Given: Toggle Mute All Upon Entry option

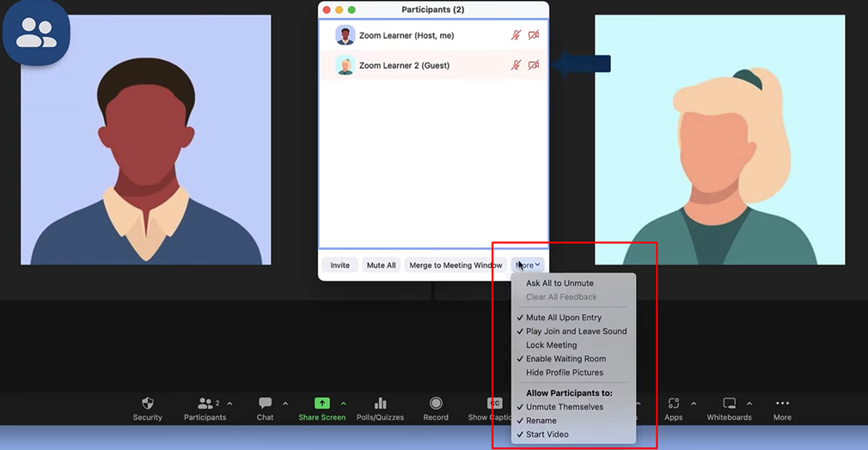Looking at the screenshot, I should [564, 318].
